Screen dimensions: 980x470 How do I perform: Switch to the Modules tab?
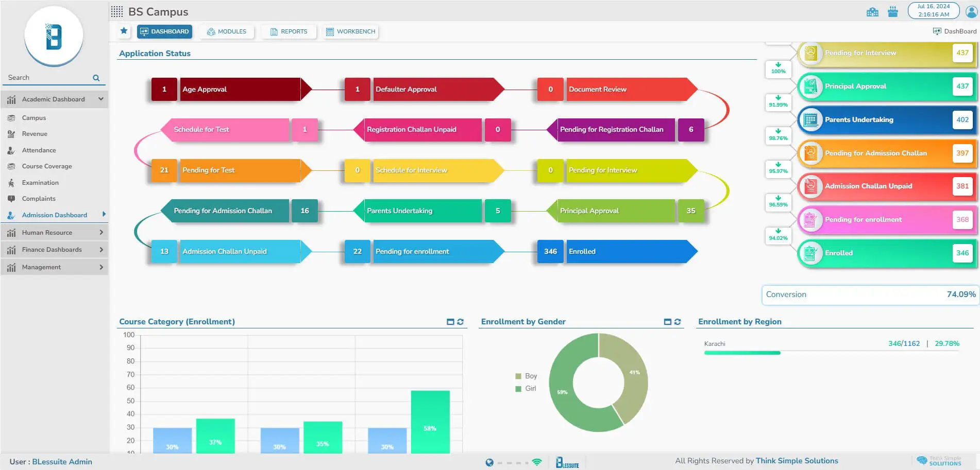pyautogui.click(x=227, y=31)
